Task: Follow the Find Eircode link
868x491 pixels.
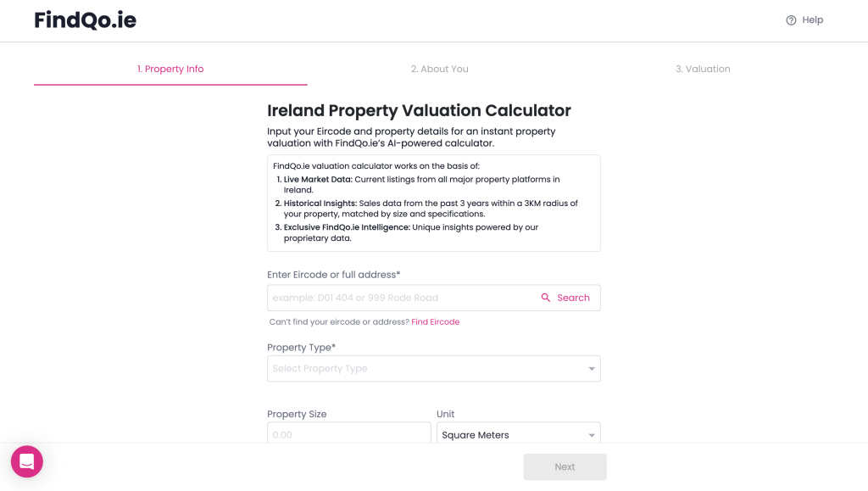Action: (x=435, y=322)
